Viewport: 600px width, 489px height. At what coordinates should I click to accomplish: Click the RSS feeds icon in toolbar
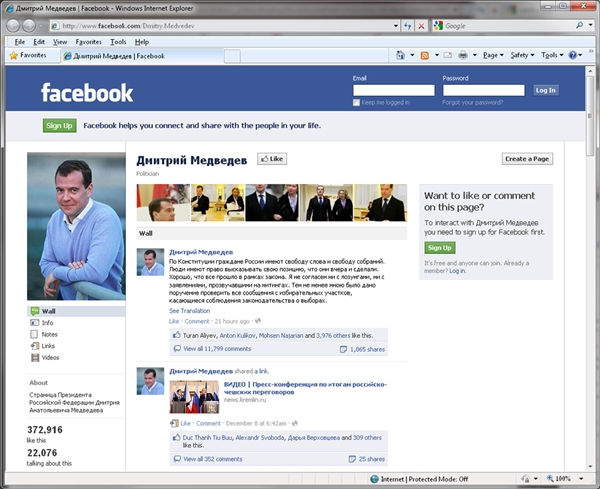point(425,56)
